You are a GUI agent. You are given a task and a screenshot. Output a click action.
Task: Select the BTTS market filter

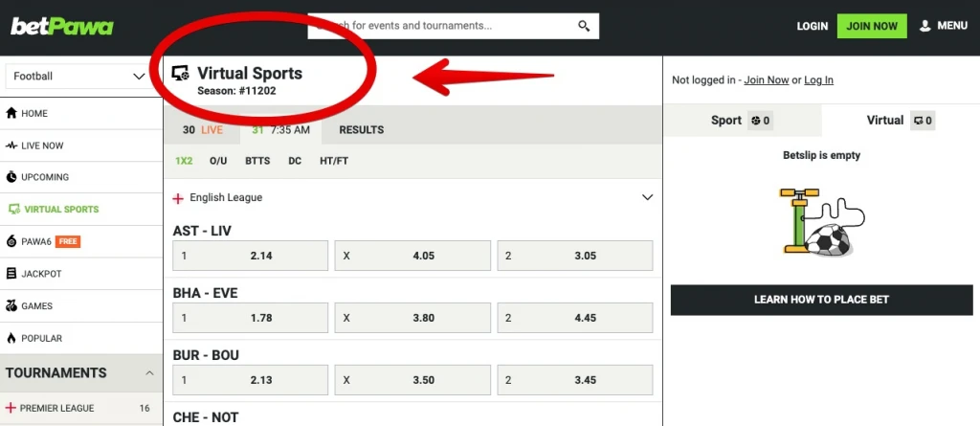coord(257,161)
